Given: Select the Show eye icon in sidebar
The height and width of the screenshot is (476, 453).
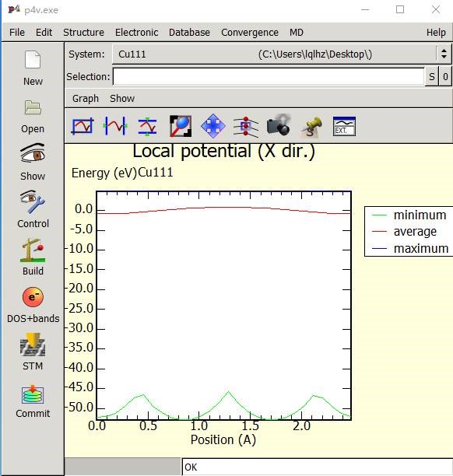Looking at the screenshot, I should pyautogui.click(x=33, y=153).
